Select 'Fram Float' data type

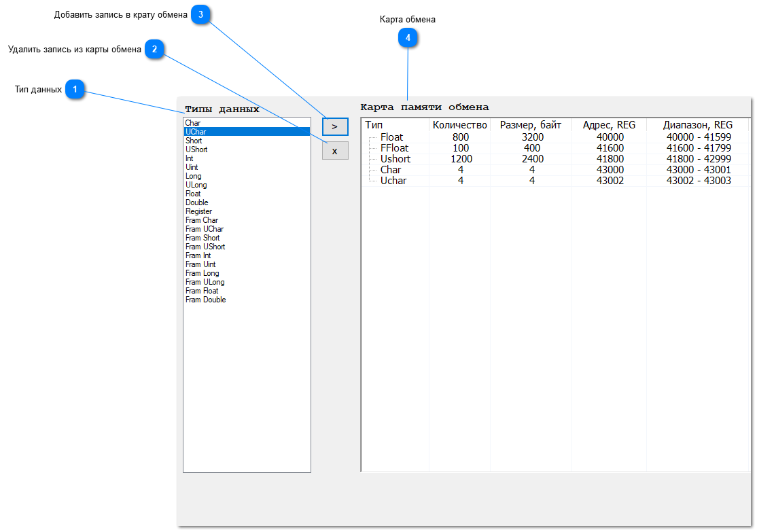(x=247, y=291)
